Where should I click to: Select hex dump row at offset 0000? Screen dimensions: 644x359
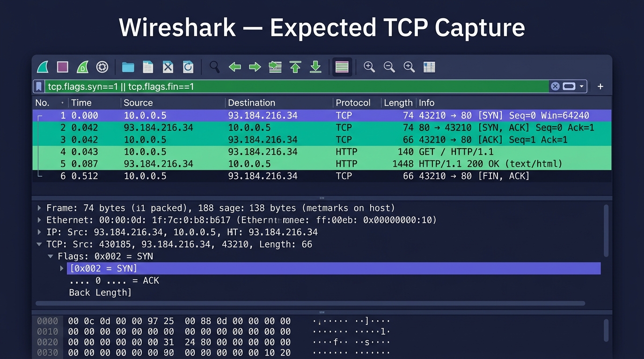(x=213, y=321)
